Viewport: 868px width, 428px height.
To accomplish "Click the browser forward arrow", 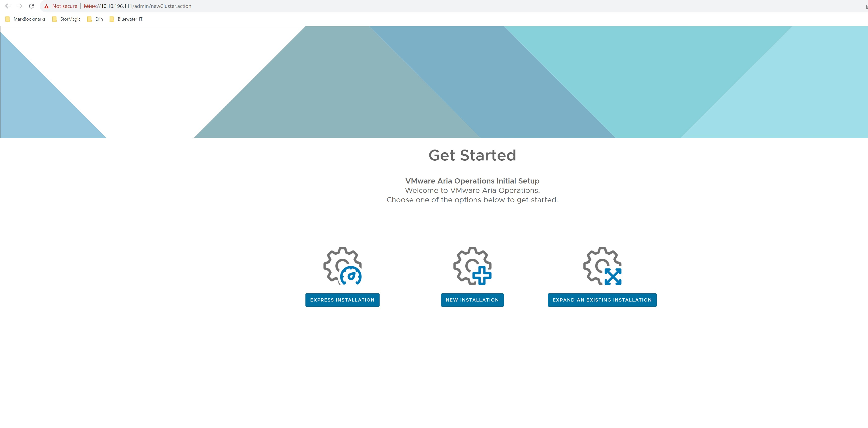I will (20, 6).
